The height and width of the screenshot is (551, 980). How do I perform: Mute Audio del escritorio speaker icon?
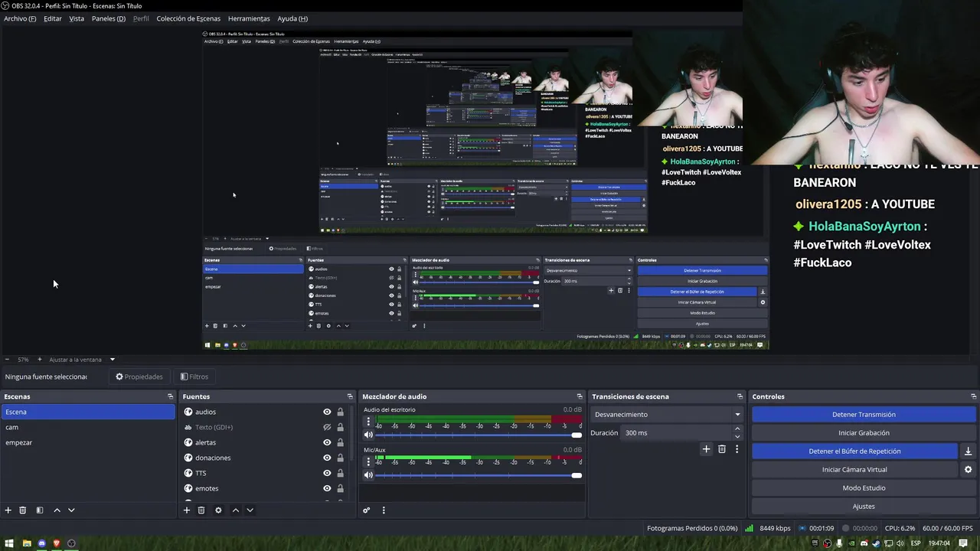[x=368, y=435]
